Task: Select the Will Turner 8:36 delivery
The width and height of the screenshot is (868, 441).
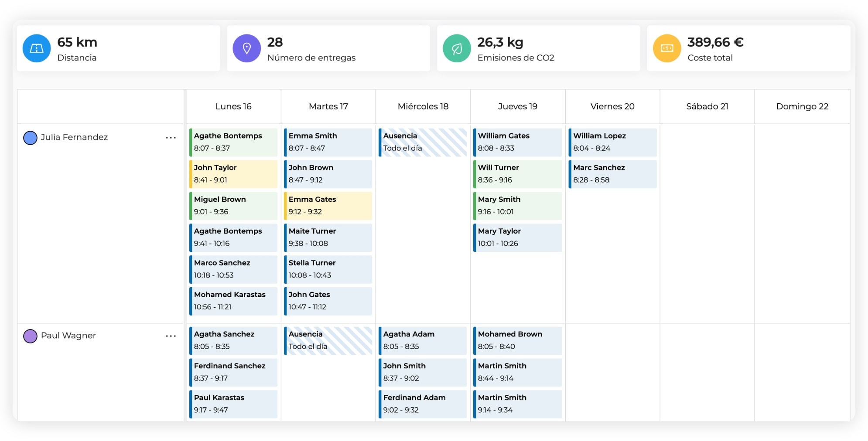Action: click(x=518, y=174)
